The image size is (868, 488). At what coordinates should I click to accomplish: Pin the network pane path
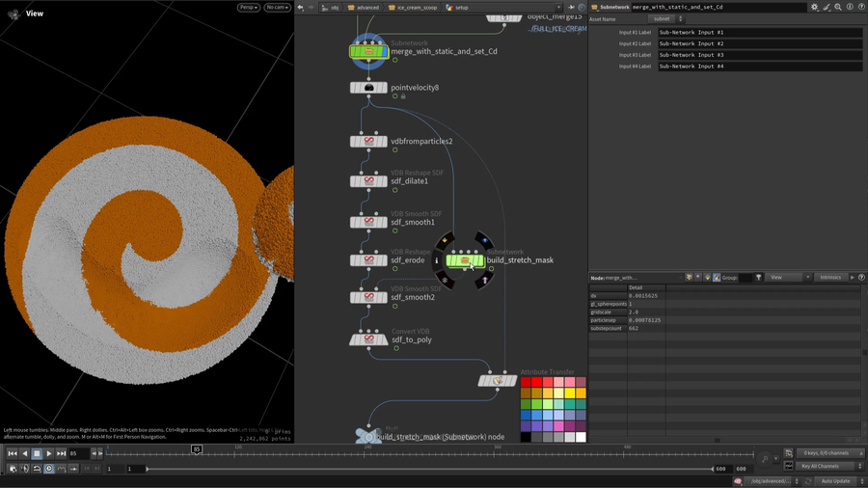[571, 7]
